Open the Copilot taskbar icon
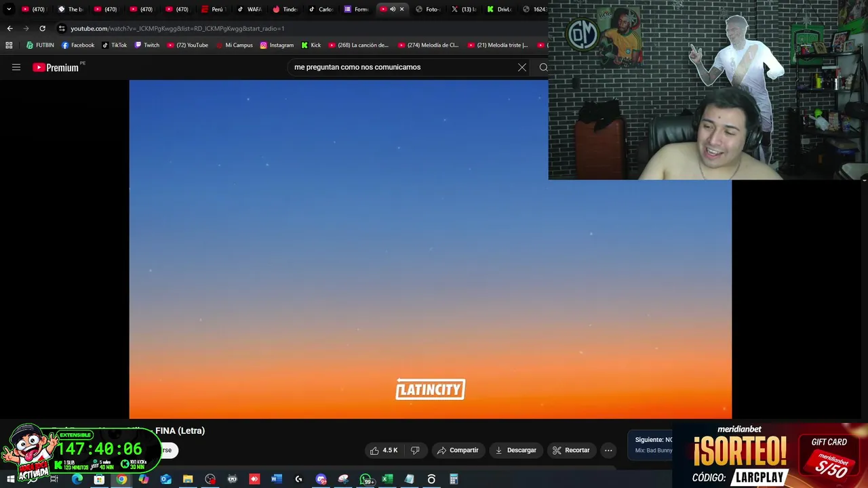 tap(144, 479)
